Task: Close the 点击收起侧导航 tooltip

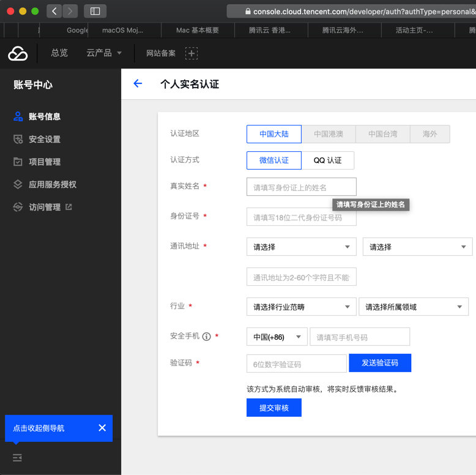Action: point(102,428)
